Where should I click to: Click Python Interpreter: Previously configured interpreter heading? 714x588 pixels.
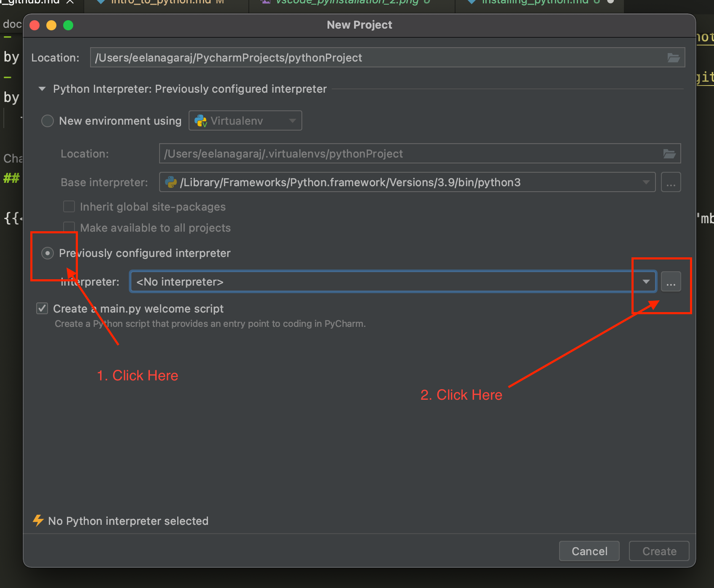point(190,89)
